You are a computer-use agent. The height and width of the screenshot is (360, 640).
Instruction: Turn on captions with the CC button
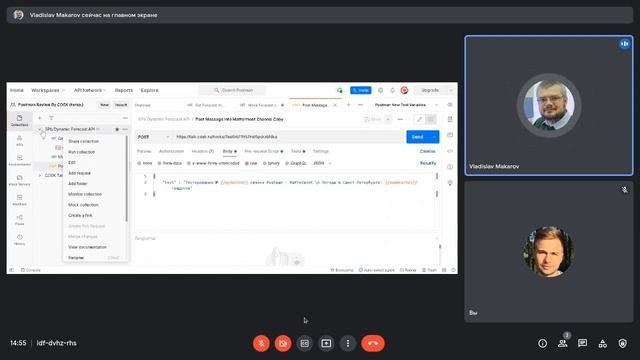tap(304, 343)
